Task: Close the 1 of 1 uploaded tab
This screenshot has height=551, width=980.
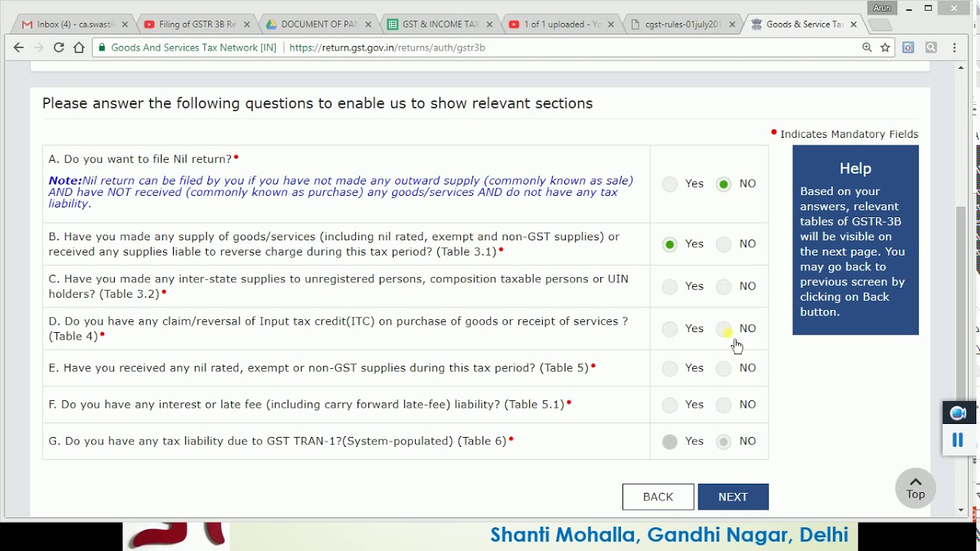Action: [611, 24]
